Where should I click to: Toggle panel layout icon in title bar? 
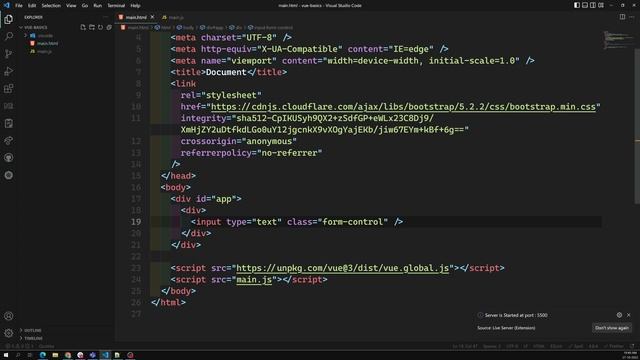click(585, 5)
